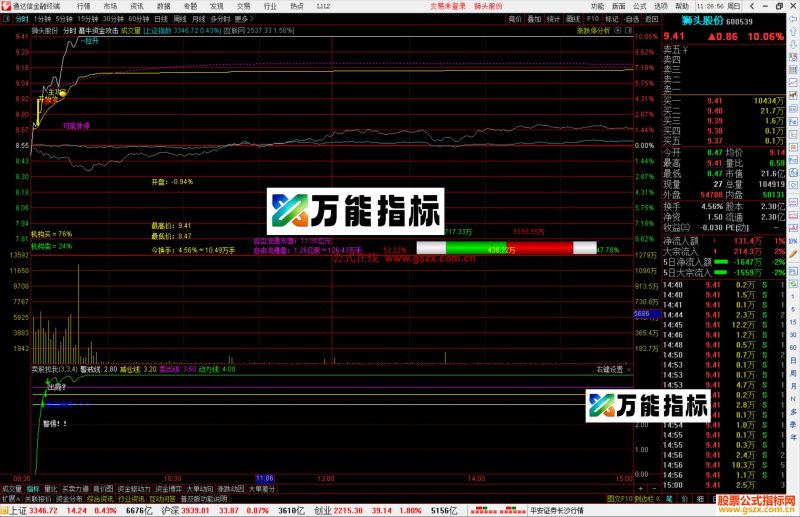Image resolution: width=800 pixels, height=517 pixels.
Task: Switch to 日线 chart tab
Action: pyautogui.click(x=161, y=19)
